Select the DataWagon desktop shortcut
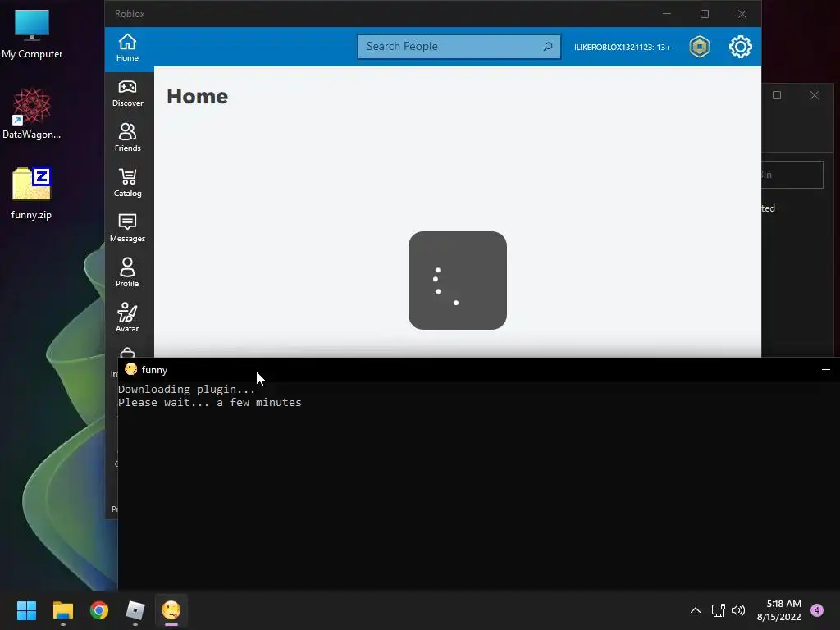Screen dimensions: 840x630 pyautogui.click(x=32, y=113)
